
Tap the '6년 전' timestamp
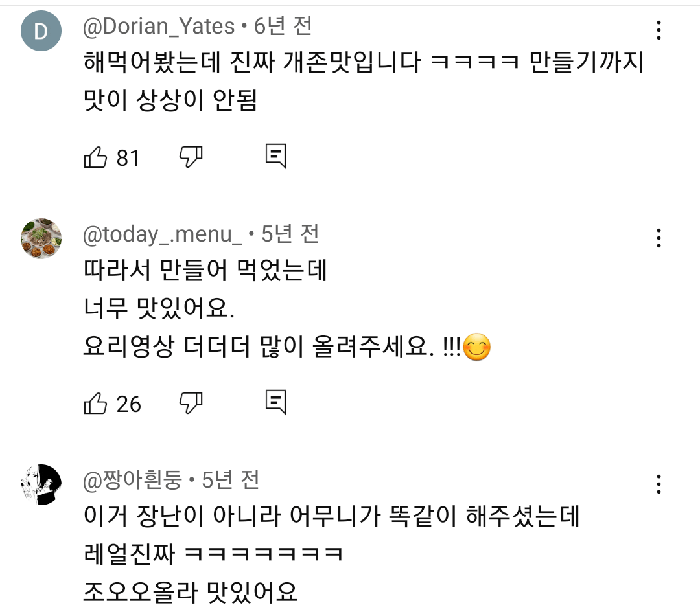(283, 27)
